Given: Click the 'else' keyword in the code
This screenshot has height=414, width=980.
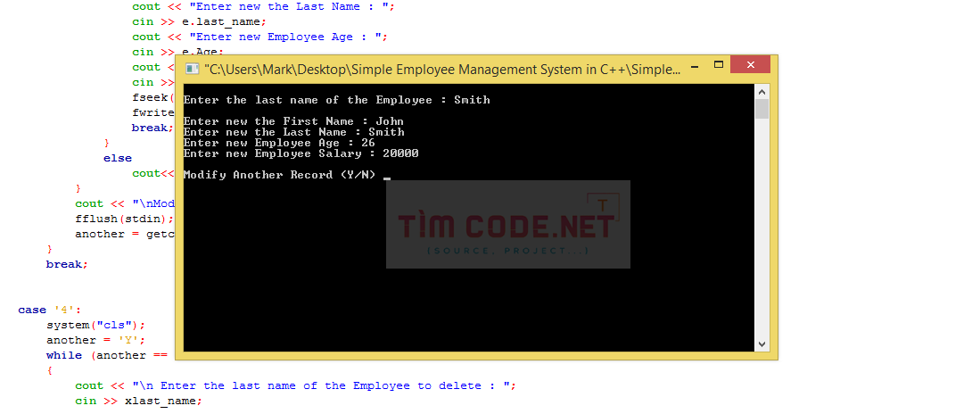Looking at the screenshot, I should coord(118,158).
